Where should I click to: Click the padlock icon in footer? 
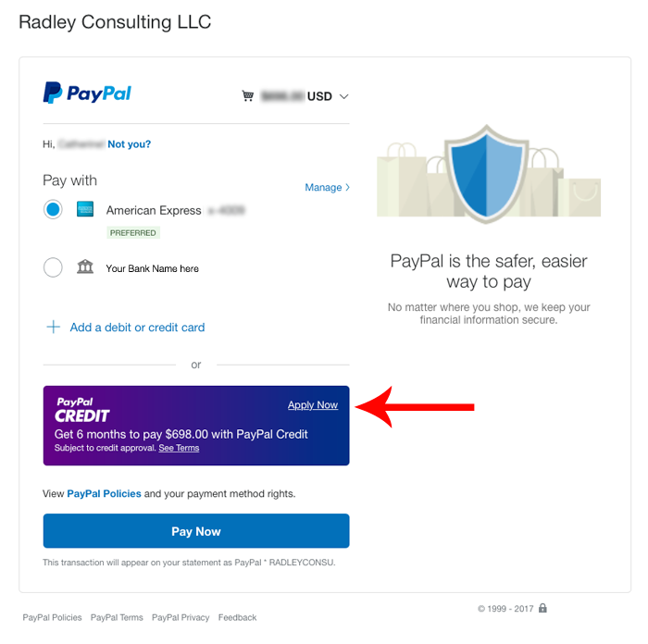tap(543, 608)
